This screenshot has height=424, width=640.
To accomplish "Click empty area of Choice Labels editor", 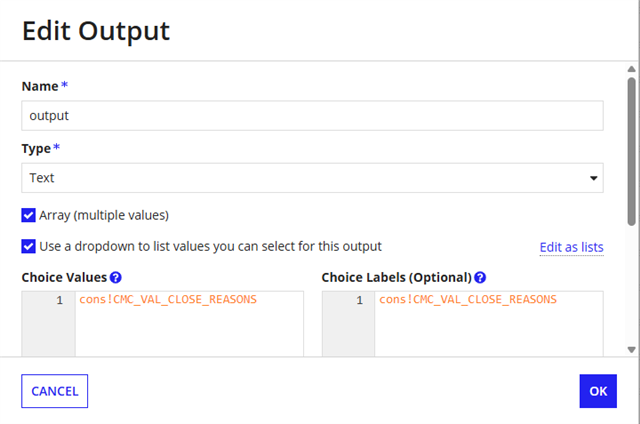I will pyautogui.click(x=488, y=332).
